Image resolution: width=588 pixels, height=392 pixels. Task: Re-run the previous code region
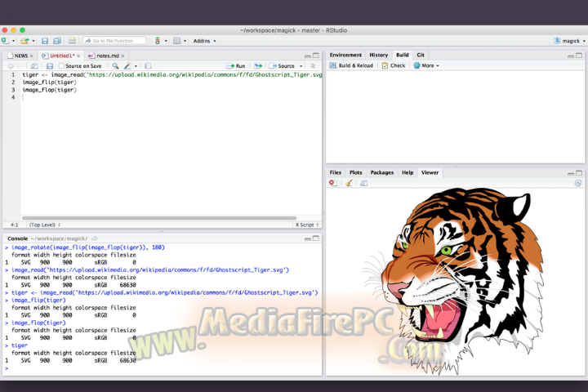tap(258, 66)
